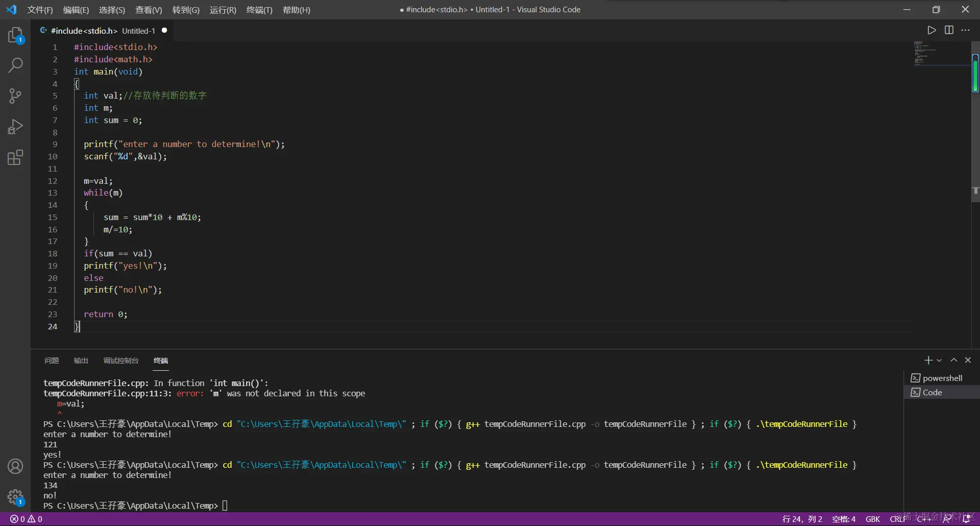The width and height of the screenshot is (980, 526).
Task: Click the 'int sum = 0;' declaration
Action: point(113,120)
